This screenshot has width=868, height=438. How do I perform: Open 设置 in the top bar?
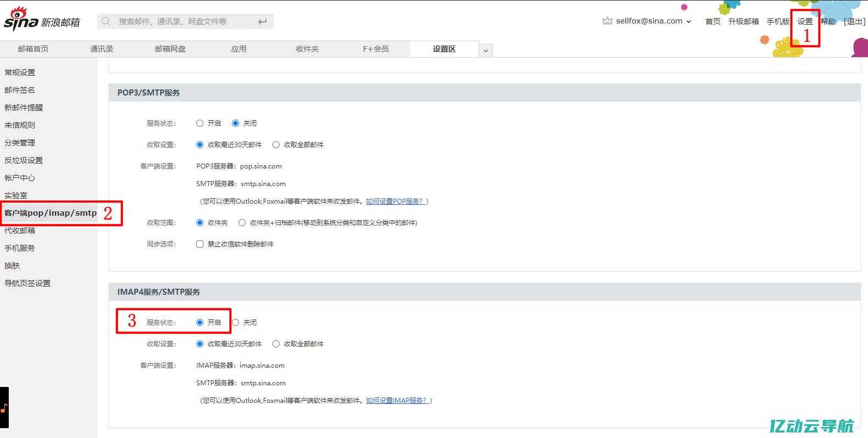pos(805,21)
